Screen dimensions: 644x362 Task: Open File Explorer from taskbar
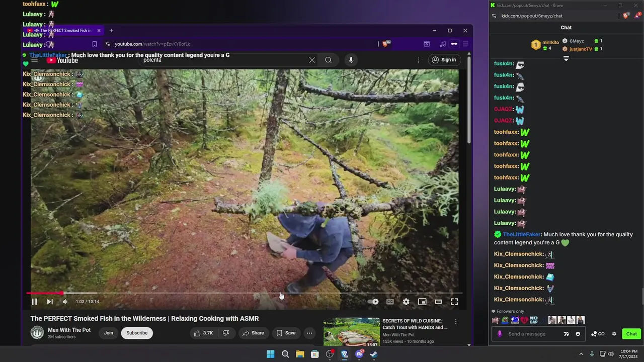click(300, 354)
